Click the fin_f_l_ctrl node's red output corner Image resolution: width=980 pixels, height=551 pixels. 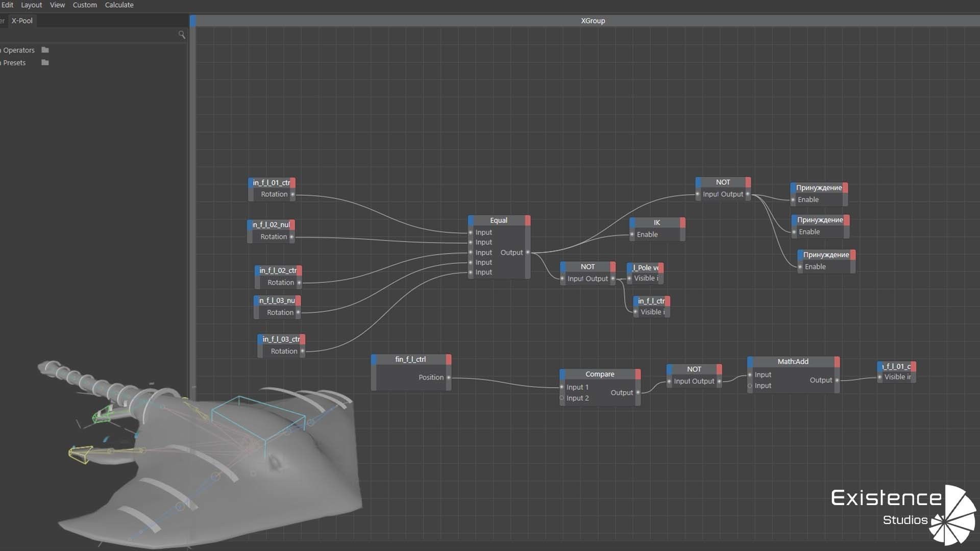(x=448, y=360)
